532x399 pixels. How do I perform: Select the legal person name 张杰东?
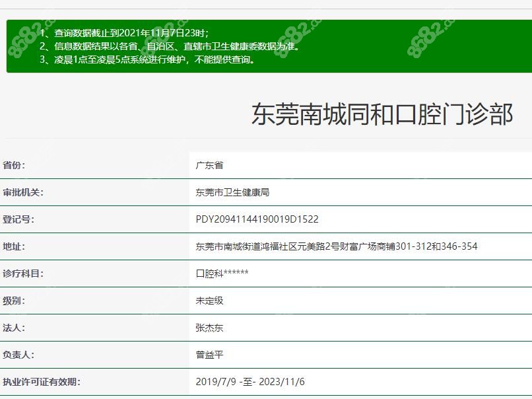(209, 328)
